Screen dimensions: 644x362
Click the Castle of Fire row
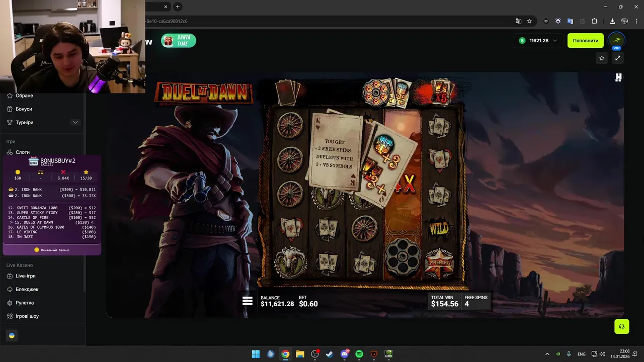pos(51,218)
